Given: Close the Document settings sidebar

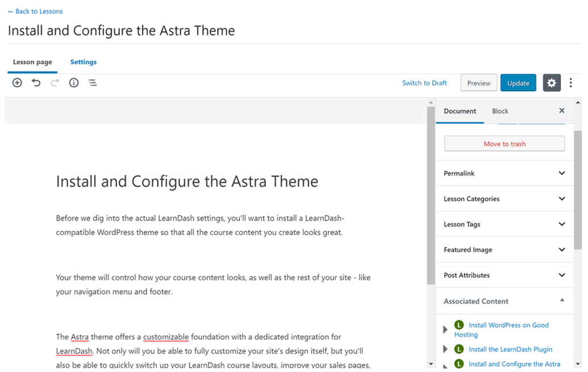Looking at the screenshot, I should [562, 111].
